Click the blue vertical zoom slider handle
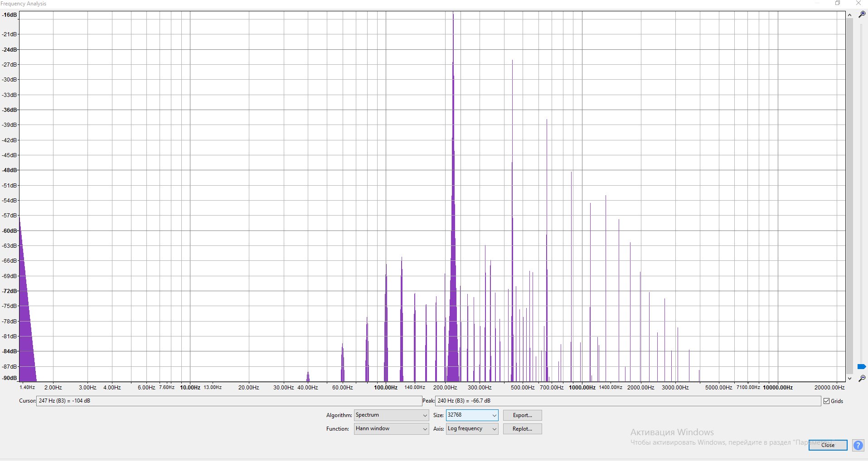868x461 pixels. coord(862,366)
